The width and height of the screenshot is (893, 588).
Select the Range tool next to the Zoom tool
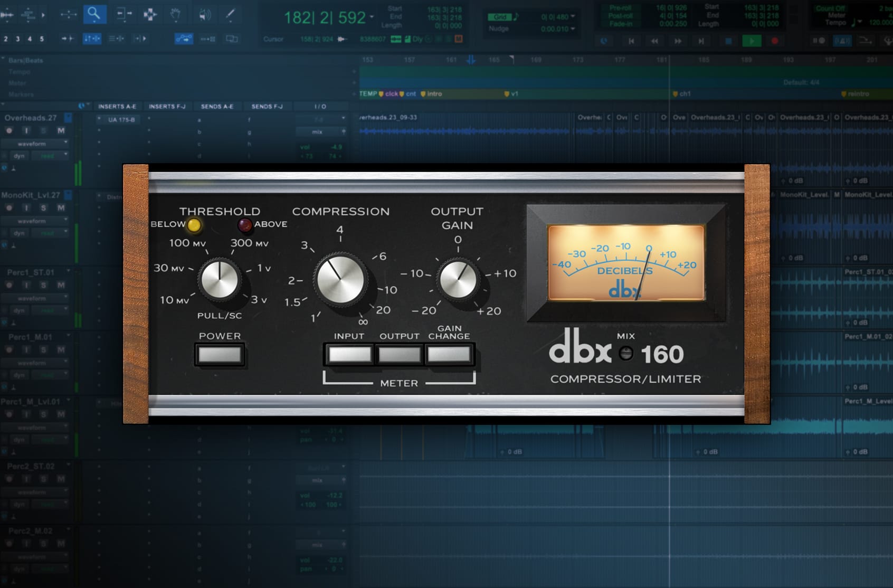coord(122,15)
